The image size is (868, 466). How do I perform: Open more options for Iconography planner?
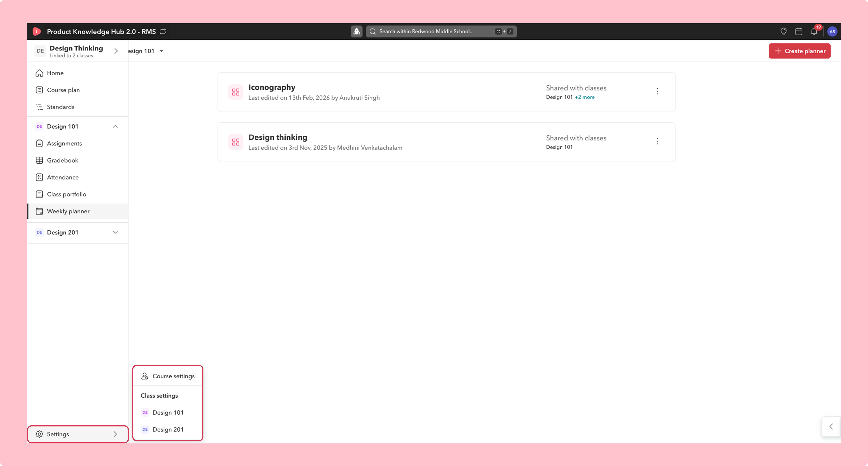click(x=657, y=91)
